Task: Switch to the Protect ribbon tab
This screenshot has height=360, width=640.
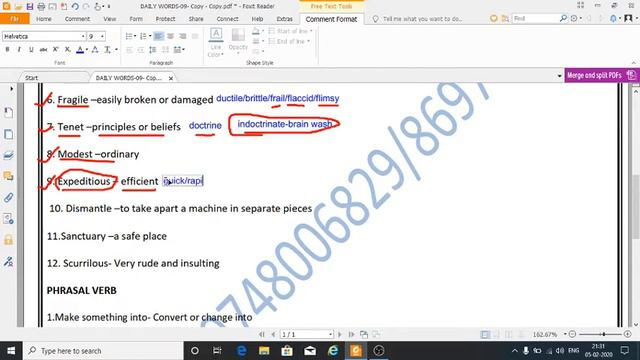Action: point(165,19)
